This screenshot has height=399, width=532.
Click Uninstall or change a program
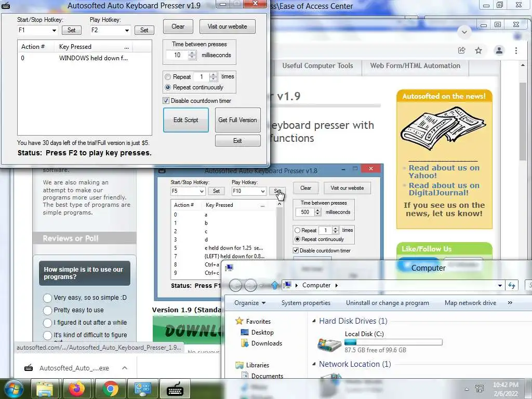tap(388, 303)
